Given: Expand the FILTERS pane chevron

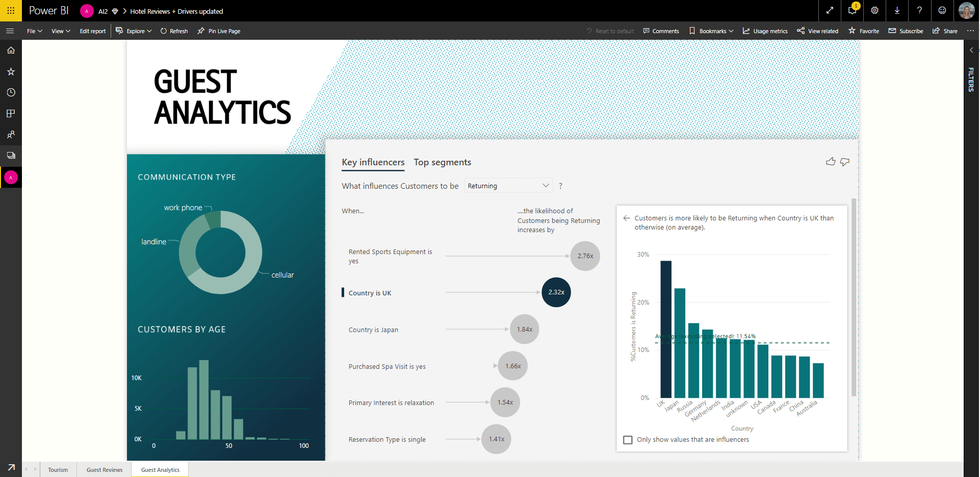Looking at the screenshot, I should 971,50.
